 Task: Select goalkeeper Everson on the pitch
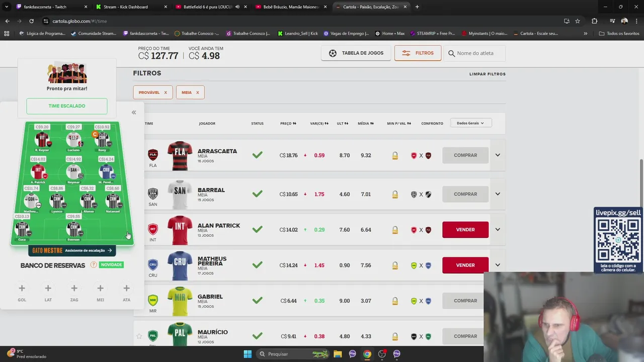73,230
